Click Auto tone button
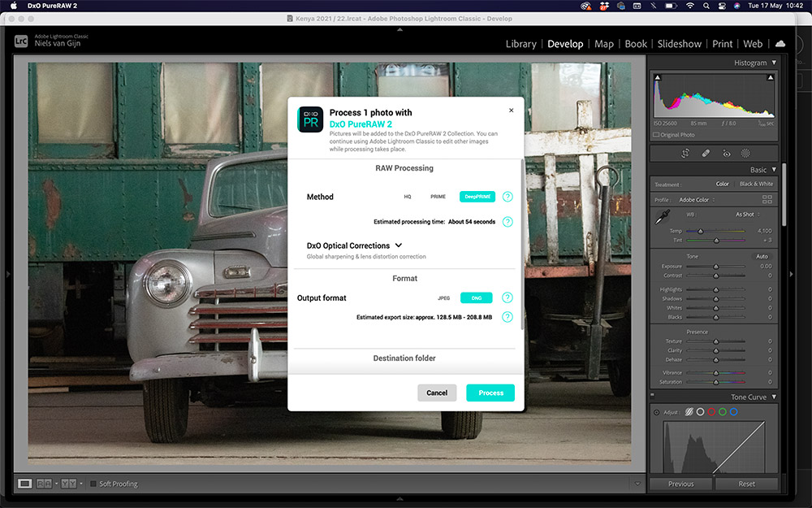Screen dimensions: 812x508 click(762, 257)
